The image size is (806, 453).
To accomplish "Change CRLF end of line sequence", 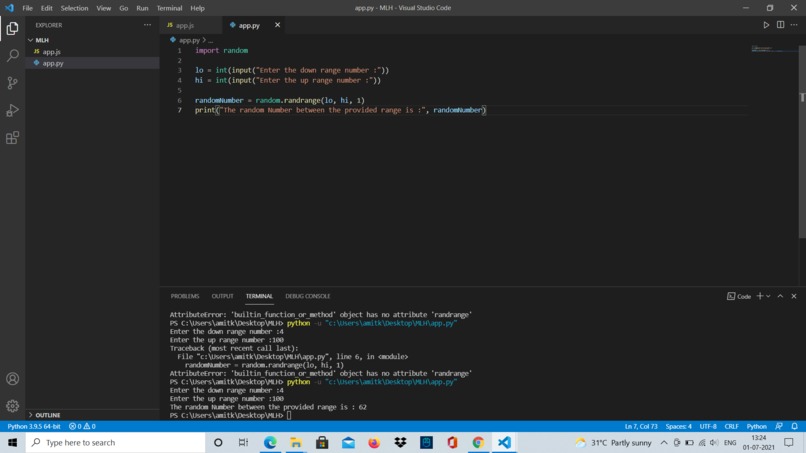I will pos(731,426).
